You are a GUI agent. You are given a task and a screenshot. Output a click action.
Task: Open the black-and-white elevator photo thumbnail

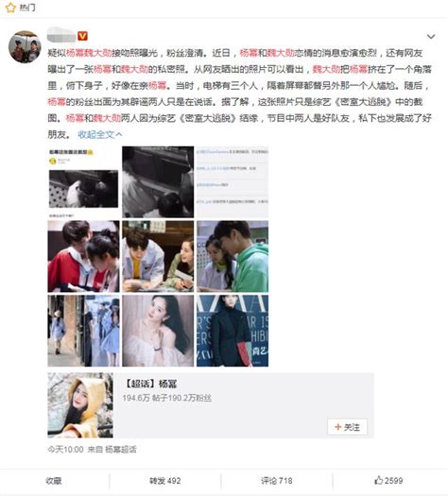[158, 182]
